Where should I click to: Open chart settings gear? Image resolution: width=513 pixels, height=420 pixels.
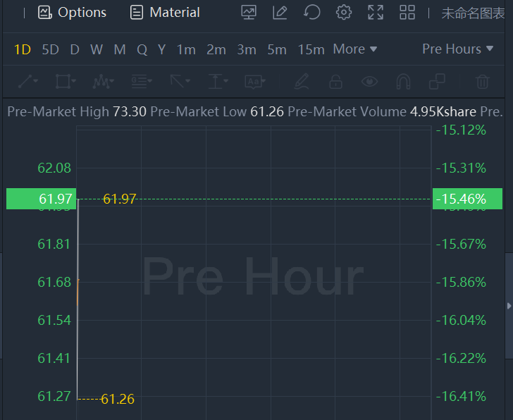[344, 12]
